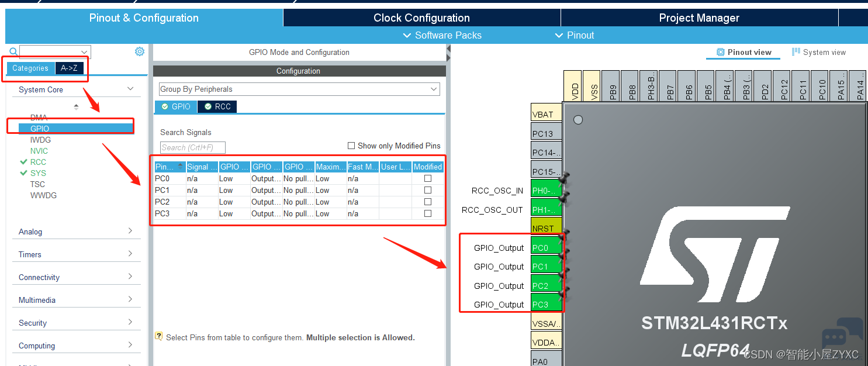This screenshot has height=366, width=868.
Task: Click the PB8 pin on top row
Action: tap(630, 86)
